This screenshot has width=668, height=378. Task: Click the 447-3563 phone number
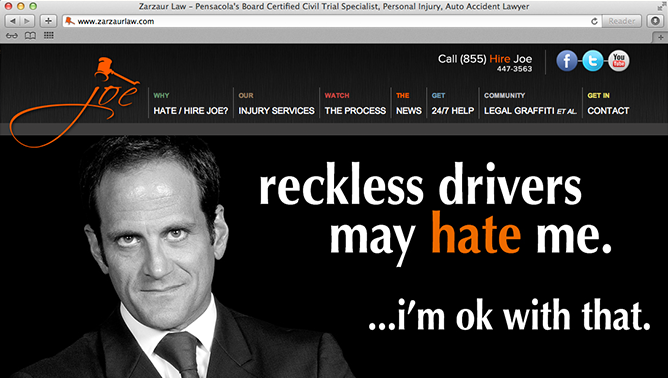pyautogui.click(x=514, y=69)
